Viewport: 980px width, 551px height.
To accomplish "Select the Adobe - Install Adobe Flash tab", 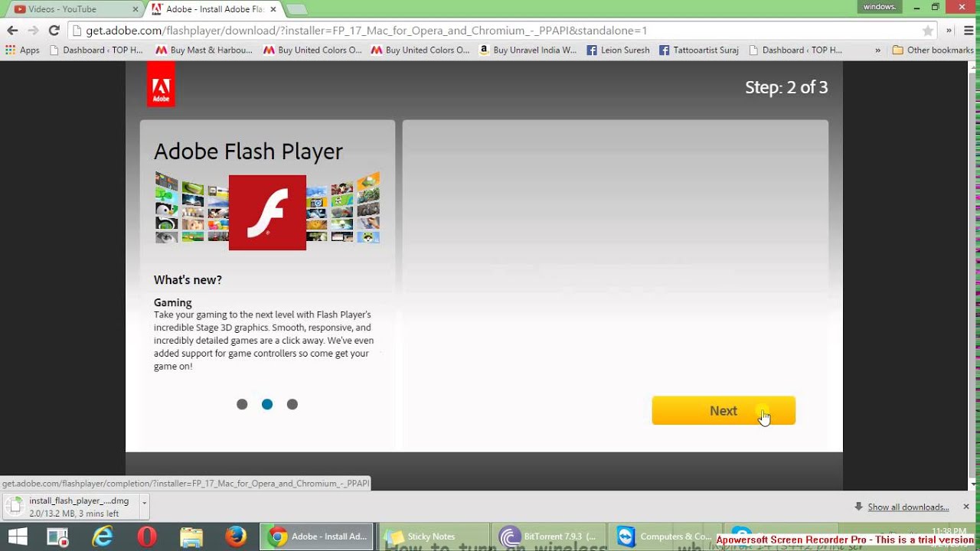I will click(x=214, y=9).
